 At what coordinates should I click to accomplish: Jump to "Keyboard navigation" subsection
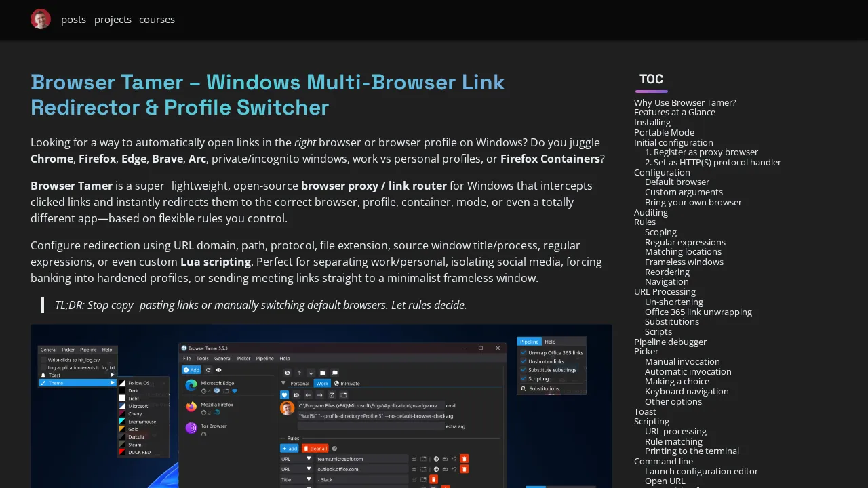tap(687, 392)
